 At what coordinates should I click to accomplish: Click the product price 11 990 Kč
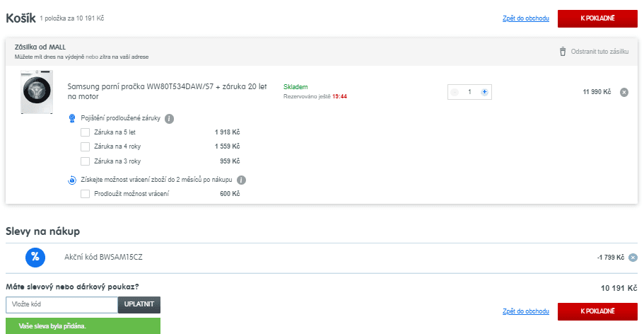597,92
